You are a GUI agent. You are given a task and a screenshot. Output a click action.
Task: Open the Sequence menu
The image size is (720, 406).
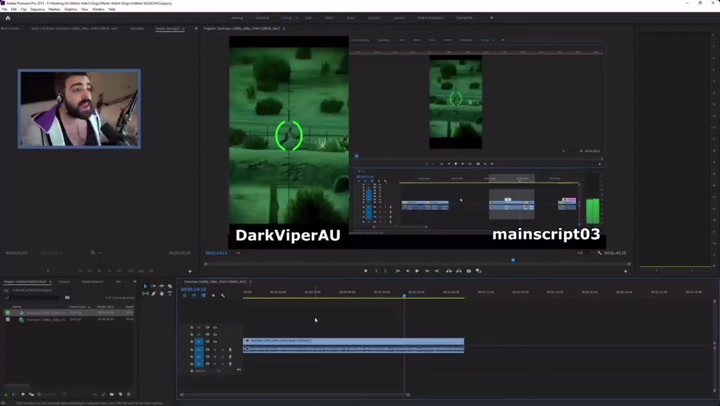coord(37,9)
